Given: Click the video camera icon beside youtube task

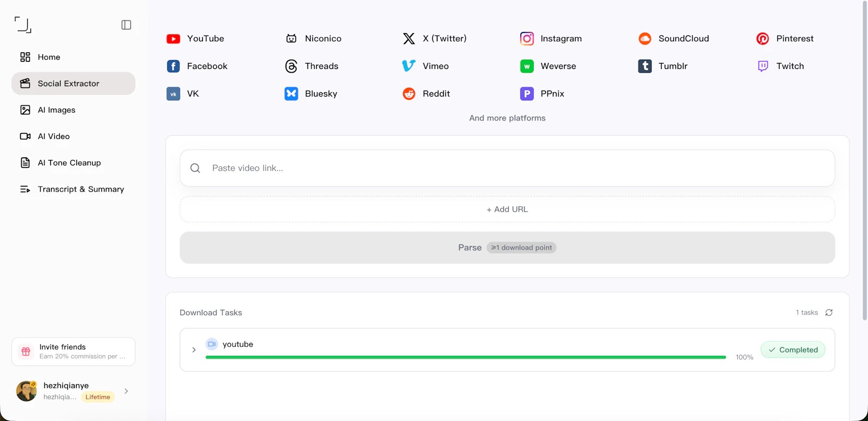Looking at the screenshot, I should point(212,344).
